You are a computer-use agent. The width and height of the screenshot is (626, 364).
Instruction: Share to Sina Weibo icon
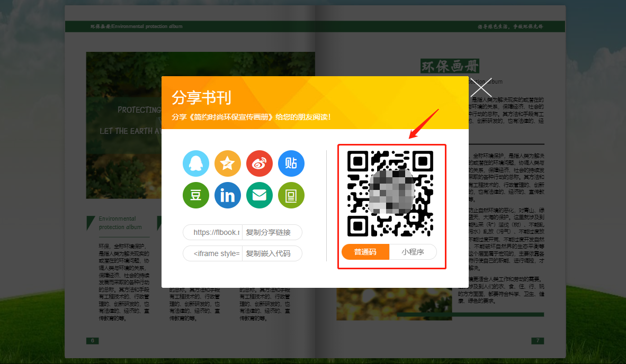tap(260, 163)
